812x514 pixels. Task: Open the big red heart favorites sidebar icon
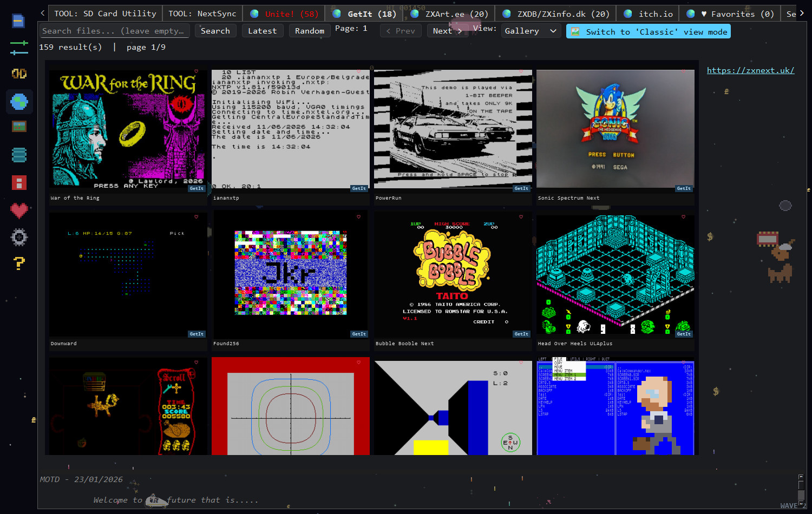(x=19, y=210)
